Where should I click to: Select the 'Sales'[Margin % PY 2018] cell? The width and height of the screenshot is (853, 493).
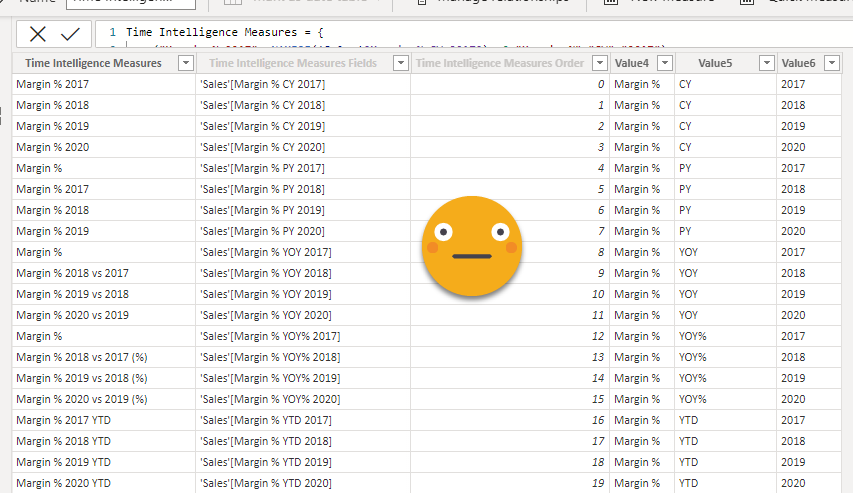[x=262, y=189]
